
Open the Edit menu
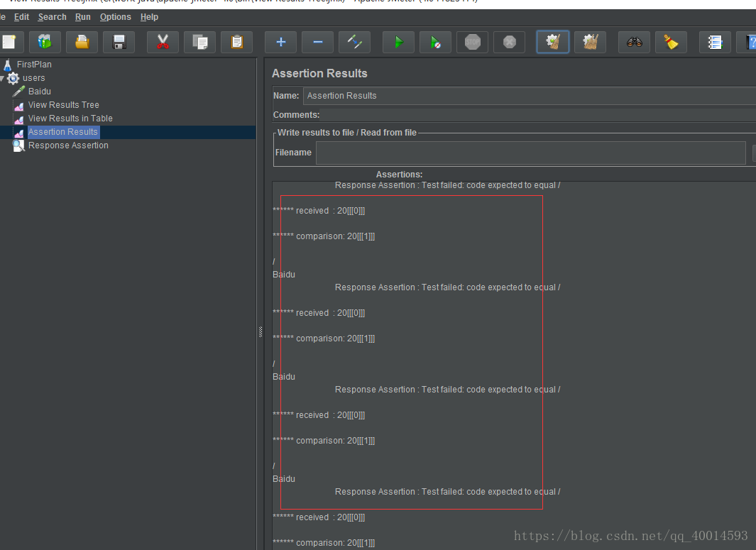click(x=21, y=17)
